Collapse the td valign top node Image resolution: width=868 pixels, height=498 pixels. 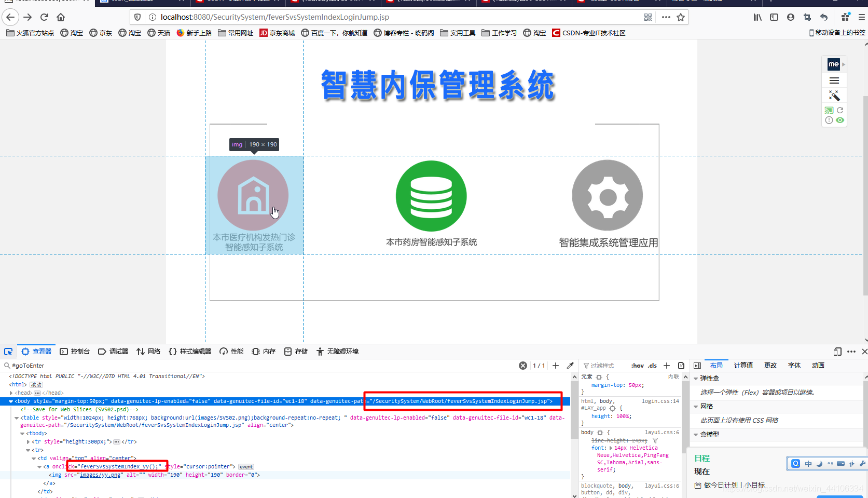coord(34,459)
